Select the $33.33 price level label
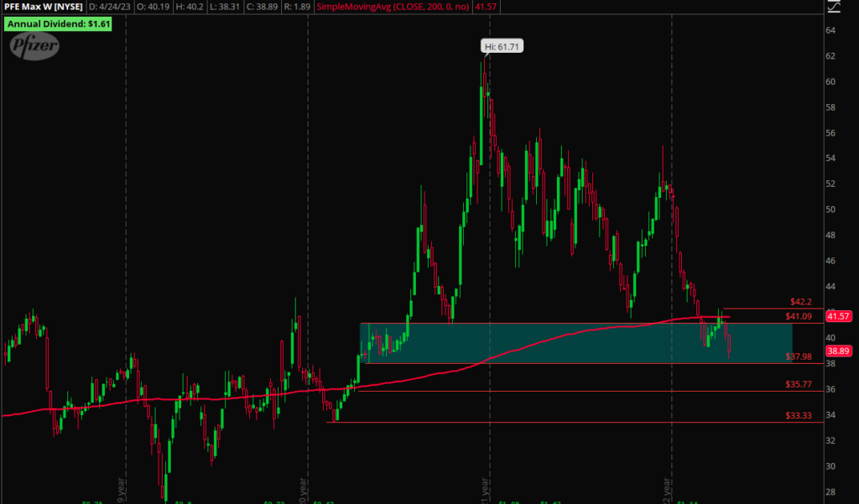The height and width of the screenshot is (504, 859). [800, 415]
